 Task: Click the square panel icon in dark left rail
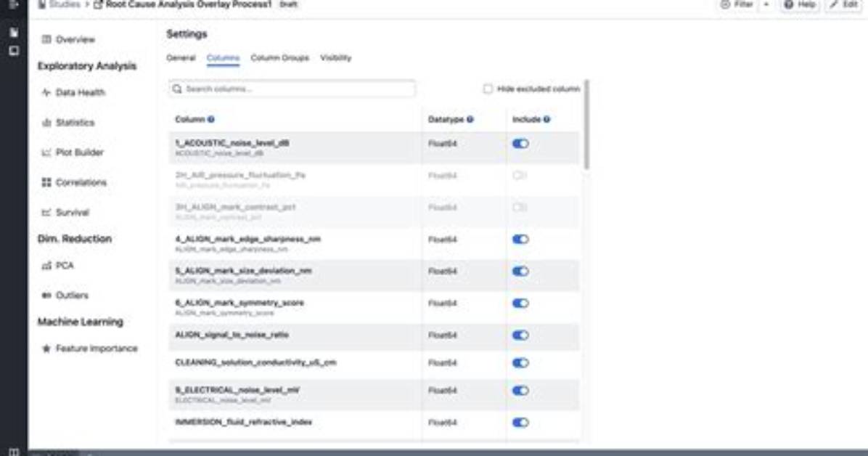click(x=14, y=51)
